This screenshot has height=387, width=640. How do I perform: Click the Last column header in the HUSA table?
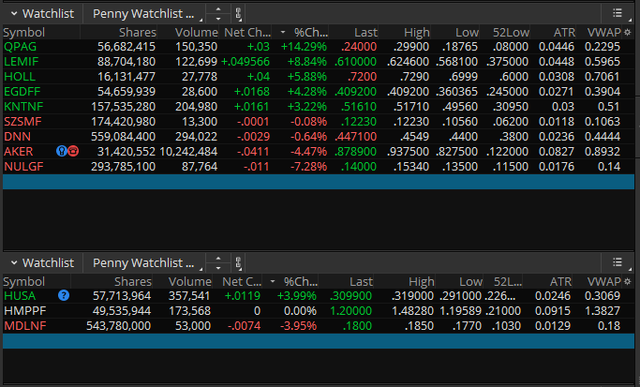361,281
